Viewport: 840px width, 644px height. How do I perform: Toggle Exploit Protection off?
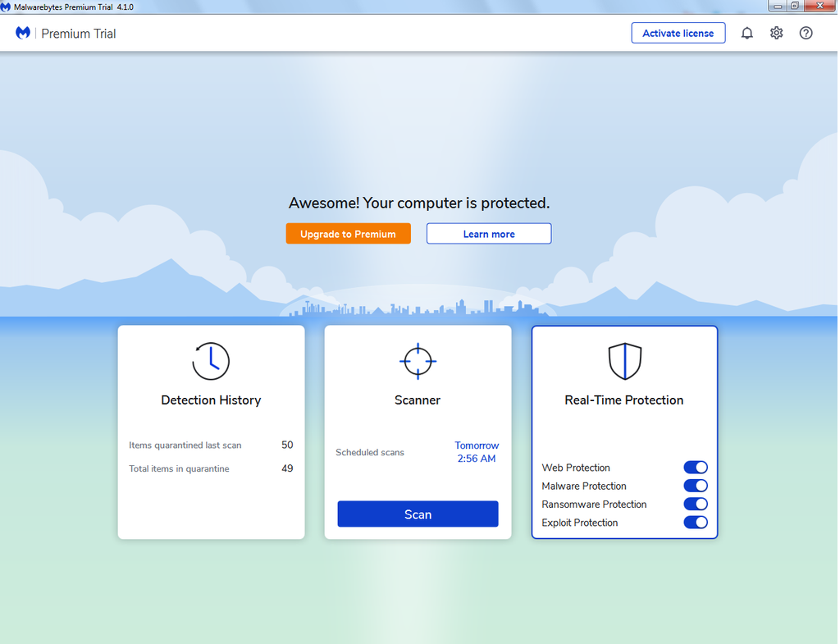(x=696, y=522)
